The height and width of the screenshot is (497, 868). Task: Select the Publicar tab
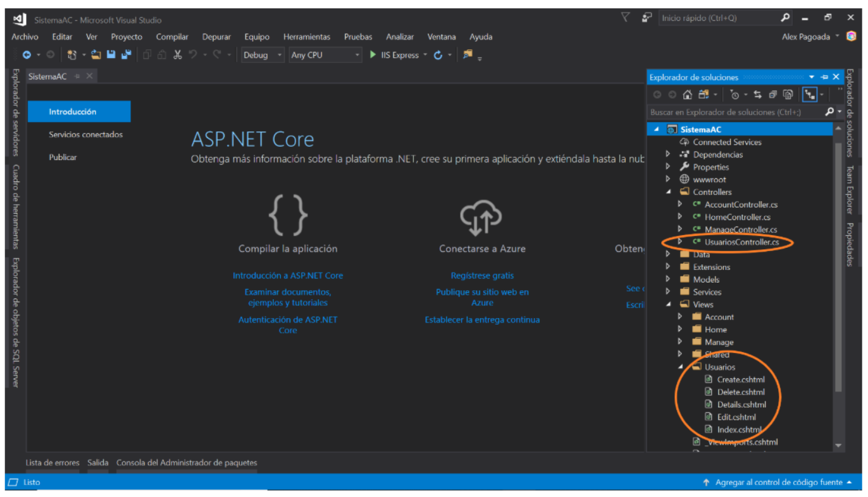point(63,157)
